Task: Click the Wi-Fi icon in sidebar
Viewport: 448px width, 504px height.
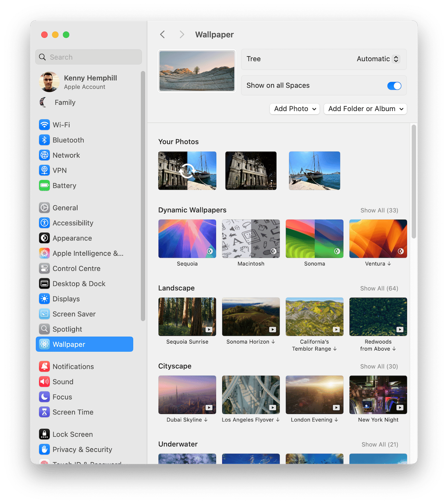Action: pyautogui.click(x=44, y=125)
